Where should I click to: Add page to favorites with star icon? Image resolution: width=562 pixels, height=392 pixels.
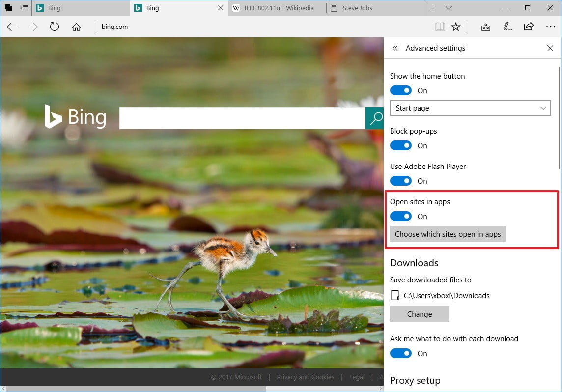point(456,27)
